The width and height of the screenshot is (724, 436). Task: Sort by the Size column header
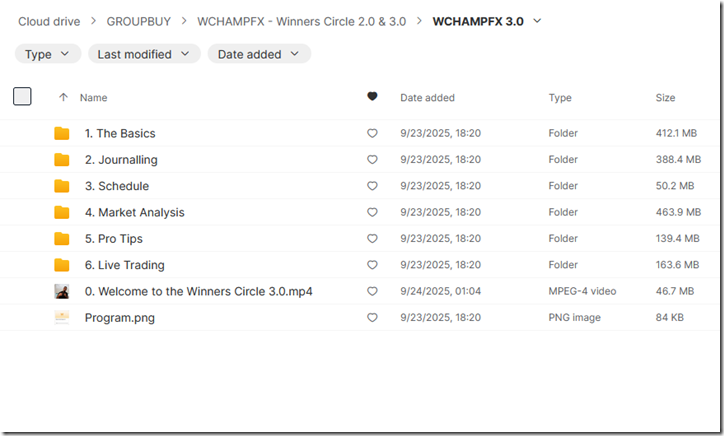(x=665, y=97)
